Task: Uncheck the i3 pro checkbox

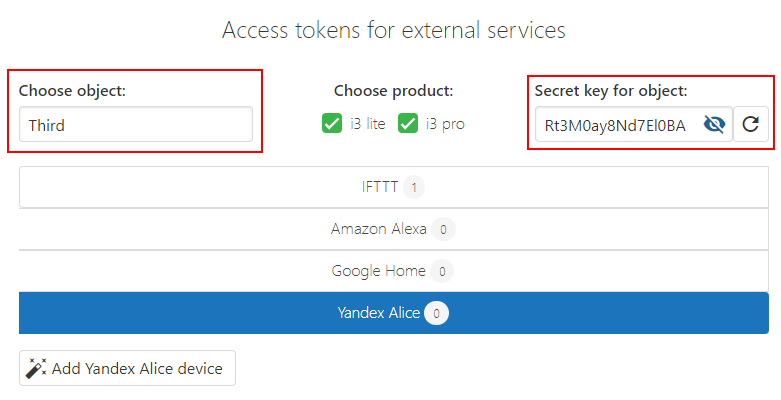Action: coord(407,124)
